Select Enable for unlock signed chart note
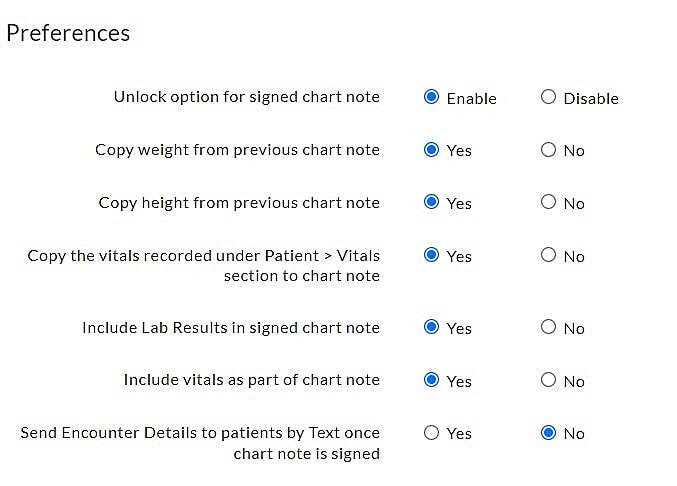The width and height of the screenshot is (677, 486). pyautogui.click(x=432, y=98)
